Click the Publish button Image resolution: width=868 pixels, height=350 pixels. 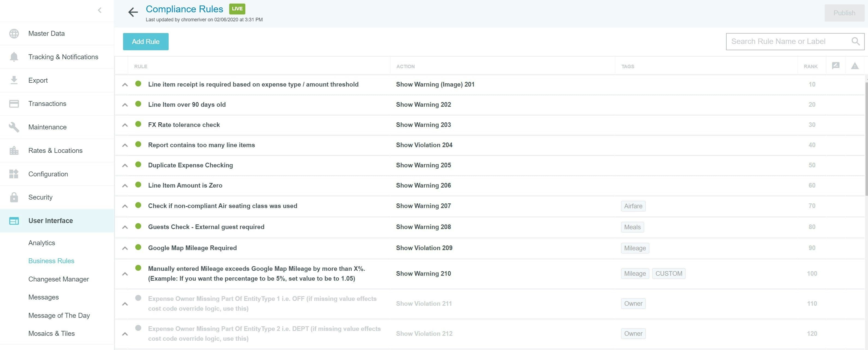[844, 13]
